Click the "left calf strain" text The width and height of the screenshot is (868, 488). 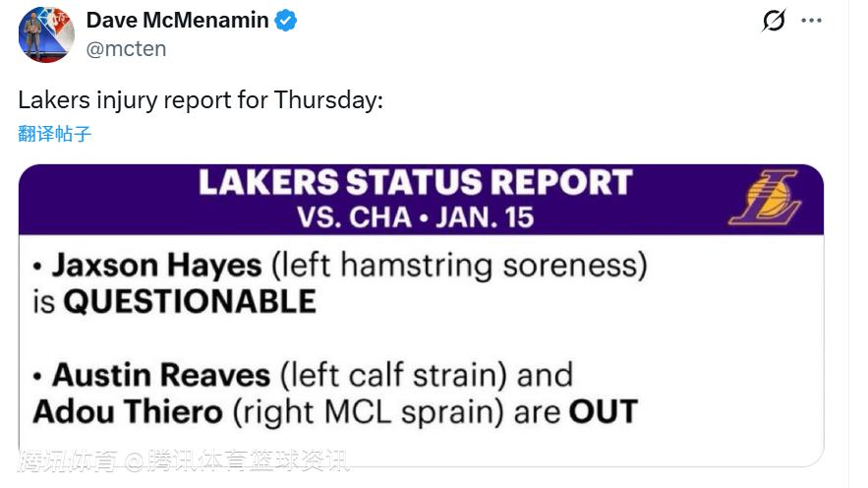pos(393,375)
